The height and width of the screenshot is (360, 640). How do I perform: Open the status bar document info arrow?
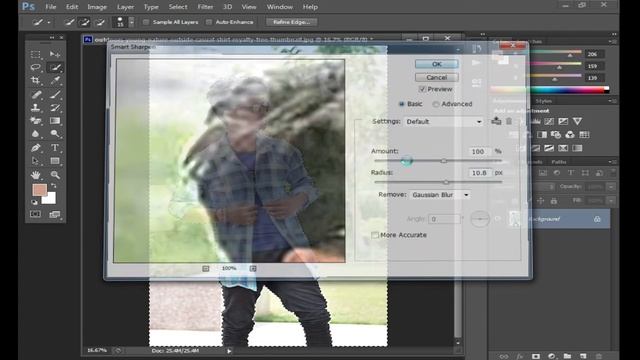229,351
